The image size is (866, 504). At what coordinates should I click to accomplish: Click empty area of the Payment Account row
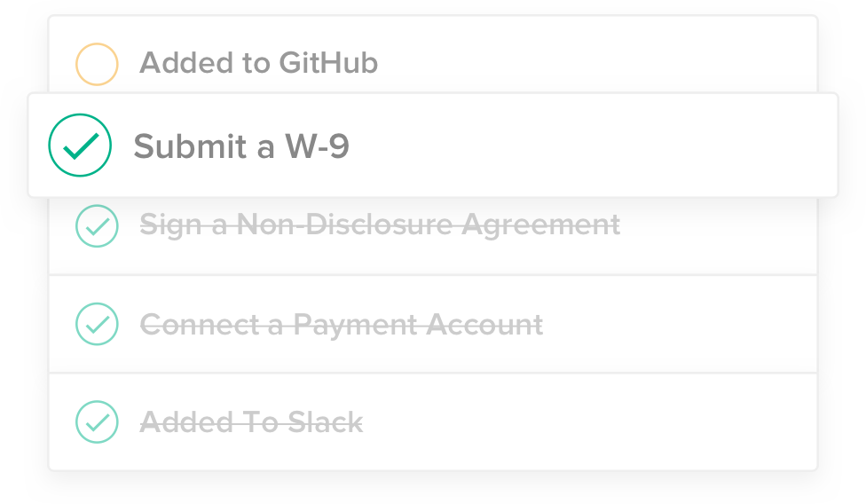[683, 325]
